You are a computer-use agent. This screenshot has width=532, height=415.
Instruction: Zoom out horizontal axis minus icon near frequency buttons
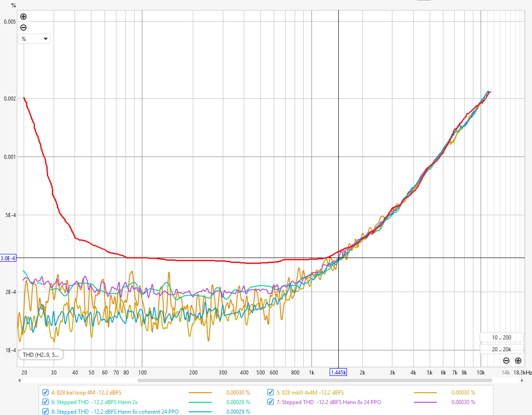coord(506,361)
